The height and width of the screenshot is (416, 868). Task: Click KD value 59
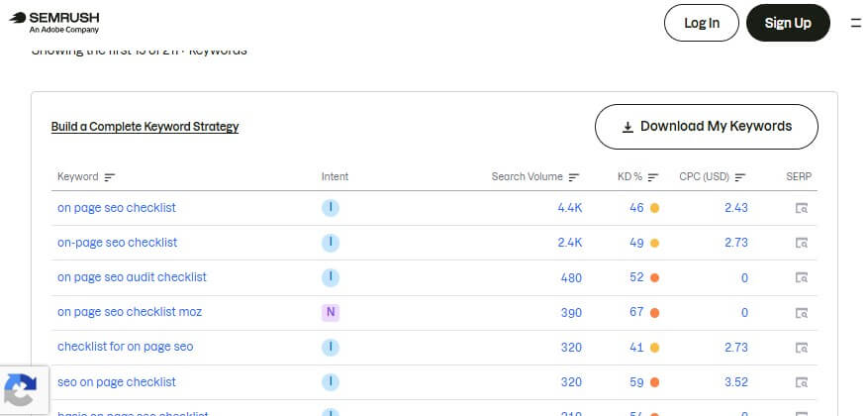pyautogui.click(x=636, y=382)
